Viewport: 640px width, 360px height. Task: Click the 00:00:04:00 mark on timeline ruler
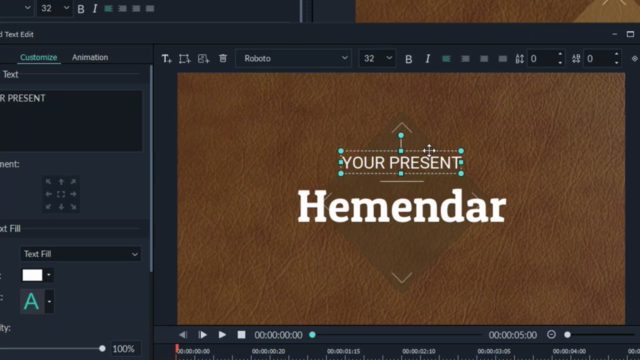[x=569, y=351]
